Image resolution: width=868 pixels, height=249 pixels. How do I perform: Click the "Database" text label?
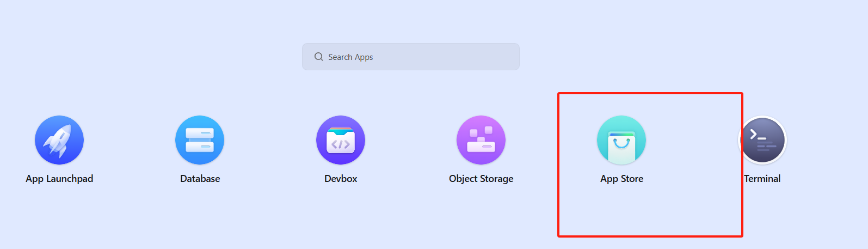tap(200, 179)
